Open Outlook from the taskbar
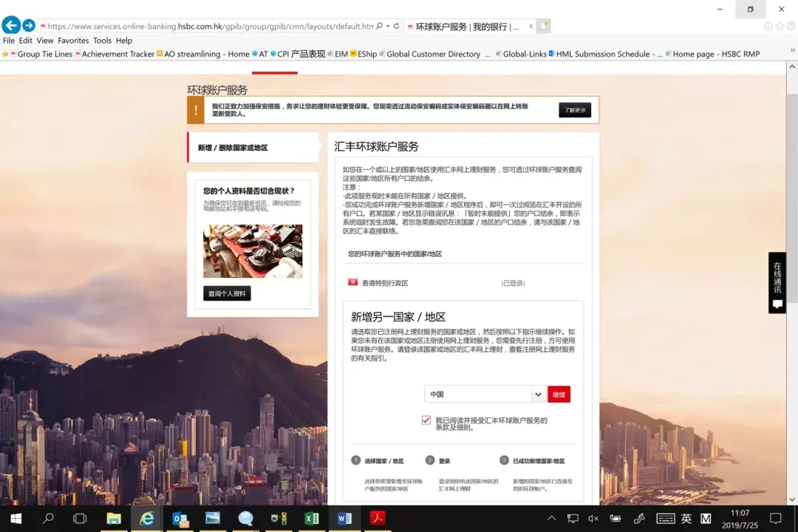798x532 pixels. coord(180,518)
